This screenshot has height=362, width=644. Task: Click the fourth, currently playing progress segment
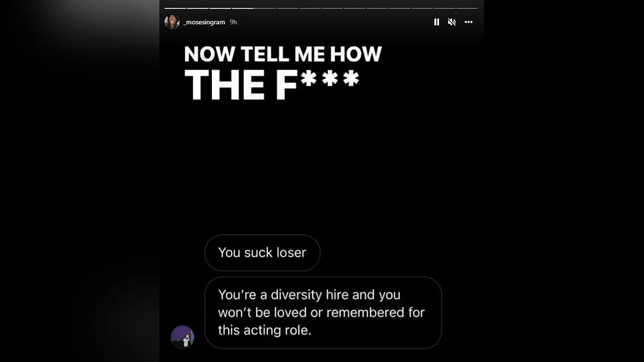[x=243, y=8]
